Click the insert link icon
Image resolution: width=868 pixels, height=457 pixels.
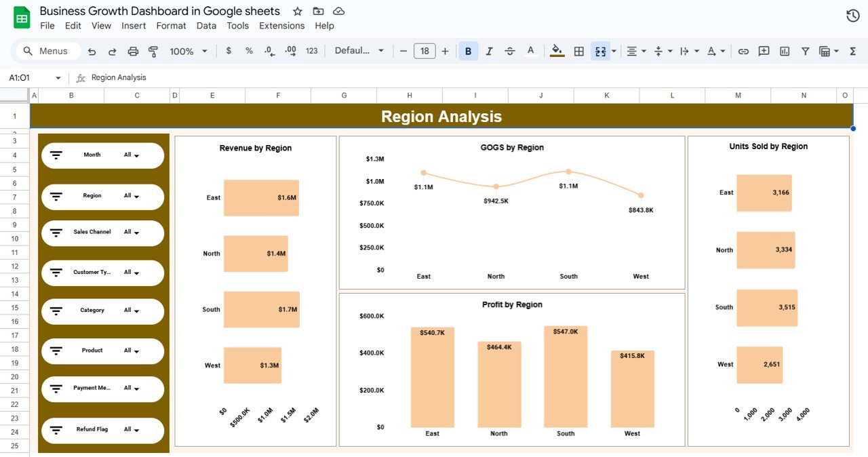pyautogui.click(x=743, y=51)
